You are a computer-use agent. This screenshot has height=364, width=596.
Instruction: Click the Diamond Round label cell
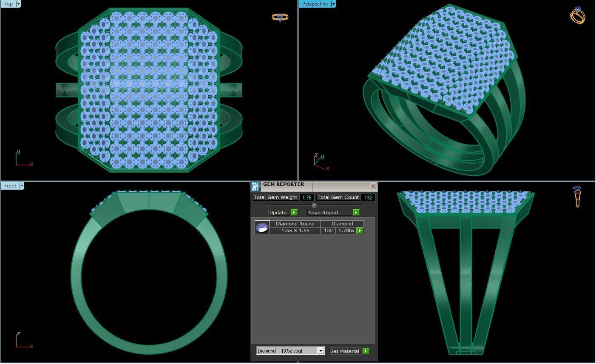coord(295,224)
